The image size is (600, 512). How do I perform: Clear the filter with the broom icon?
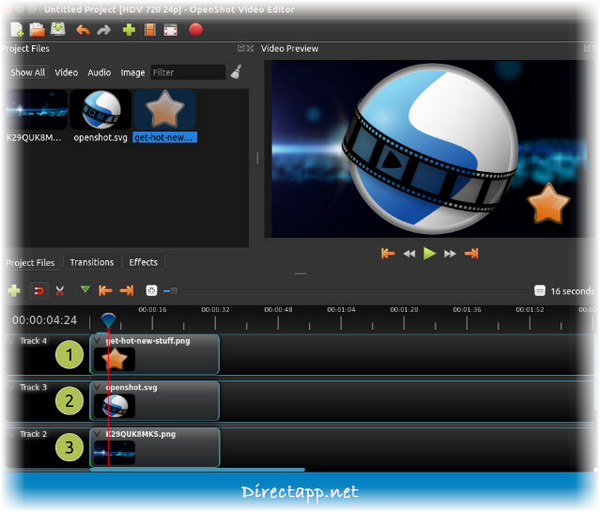pos(236,72)
